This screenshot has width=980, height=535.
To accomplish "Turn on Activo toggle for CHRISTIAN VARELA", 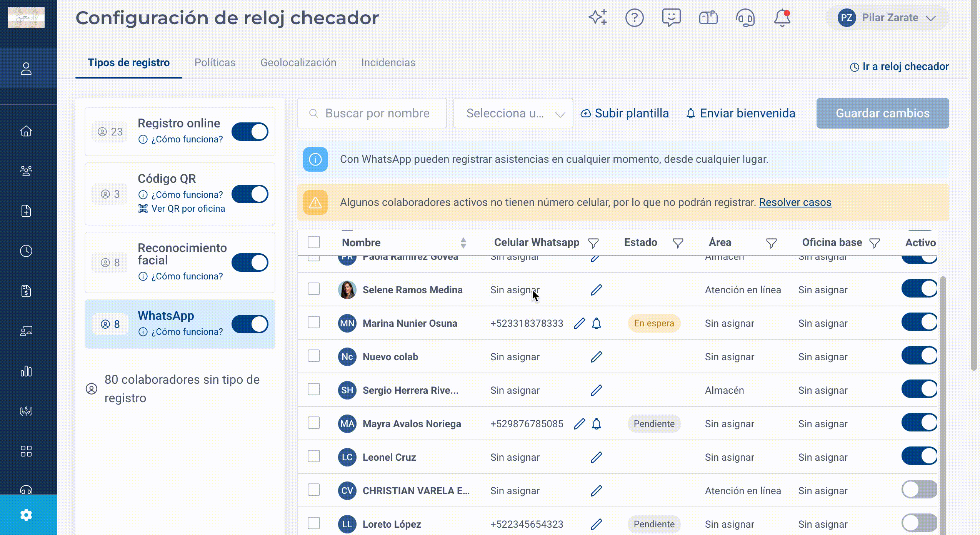I will pyautogui.click(x=919, y=489).
